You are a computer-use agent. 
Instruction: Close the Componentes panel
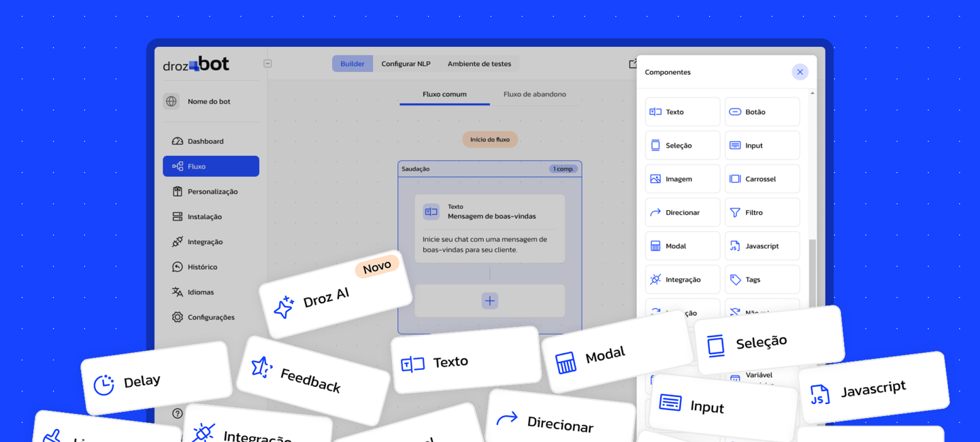tap(800, 72)
